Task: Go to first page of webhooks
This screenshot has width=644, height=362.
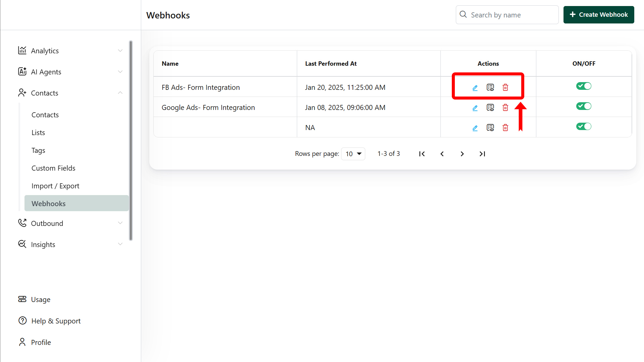Action: point(422,154)
